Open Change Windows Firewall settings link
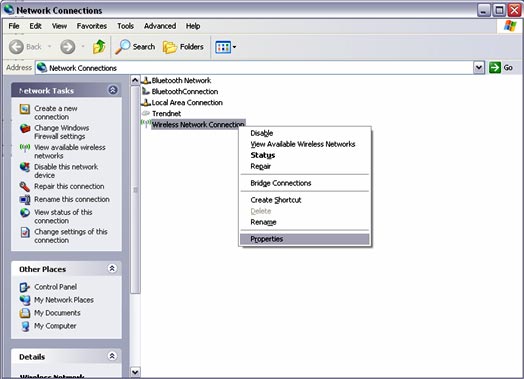The width and height of the screenshot is (524, 379). point(62,132)
